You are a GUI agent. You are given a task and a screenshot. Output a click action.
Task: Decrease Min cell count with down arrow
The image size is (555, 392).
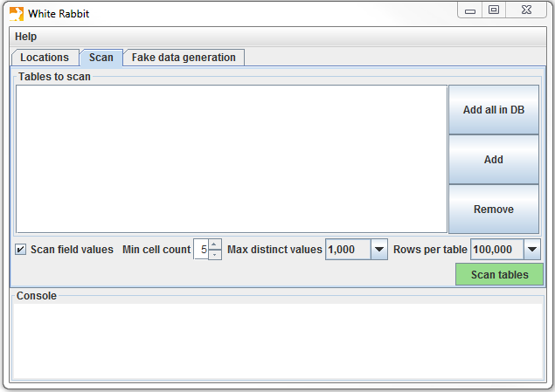[x=214, y=255]
